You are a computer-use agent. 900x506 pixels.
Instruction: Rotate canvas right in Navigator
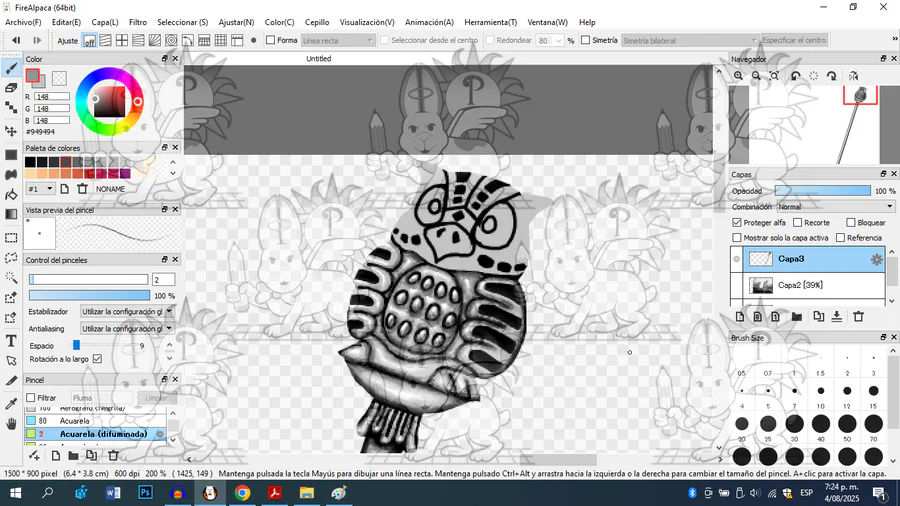832,76
